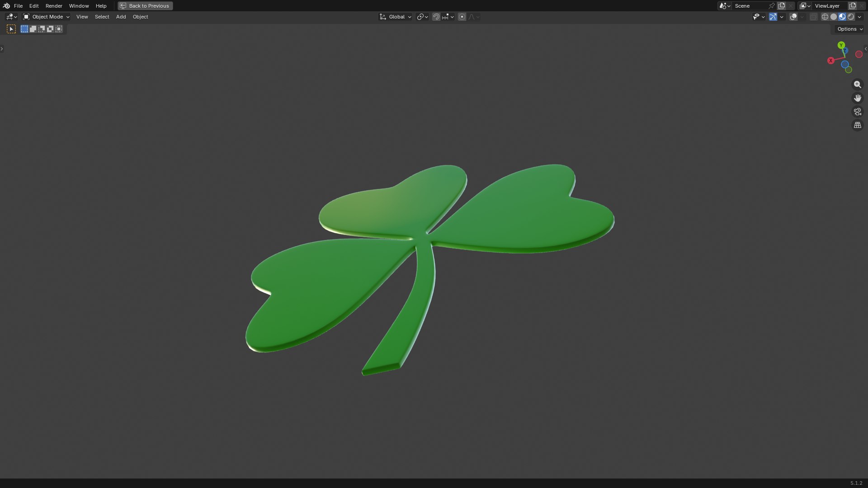Choose Intersect Existing Selection mode
The height and width of the screenshot is (488, 868).
[x=59, y=29]
